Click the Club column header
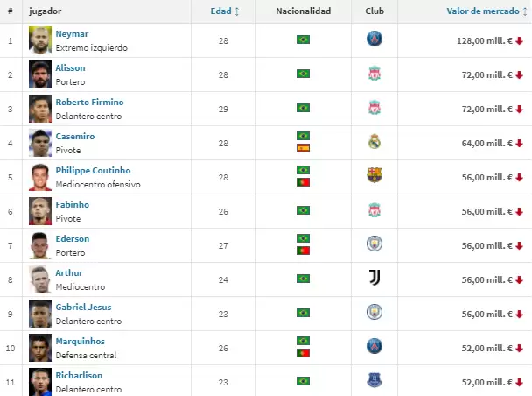The image size is (532, 396). pyautogui.click(x=374, y=11)
